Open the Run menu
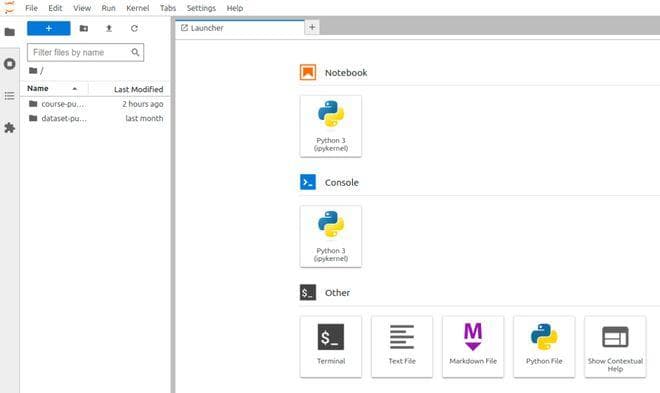The height and width of the screenshot is (393, 660). [108, 8]
